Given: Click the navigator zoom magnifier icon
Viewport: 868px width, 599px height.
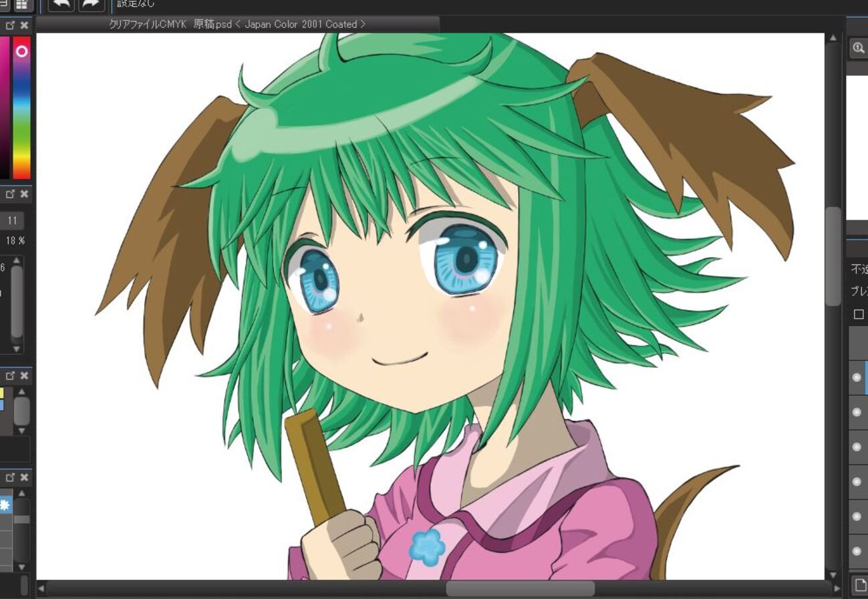Looking at the screenshot, I should click(859, 48).
